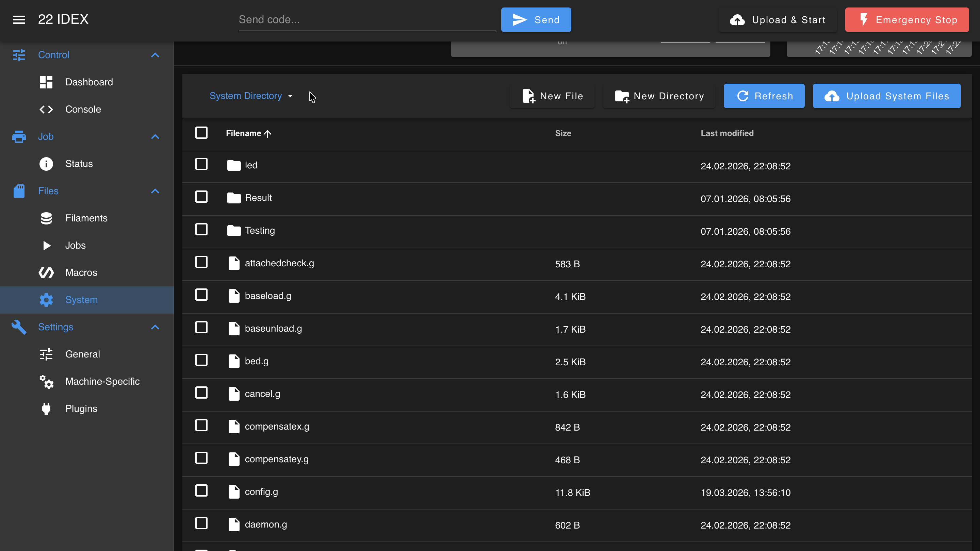The height and width of the screenshot is (551, 980).
Task: Check the Testing folder checkbox
Action: click(201, 230)
